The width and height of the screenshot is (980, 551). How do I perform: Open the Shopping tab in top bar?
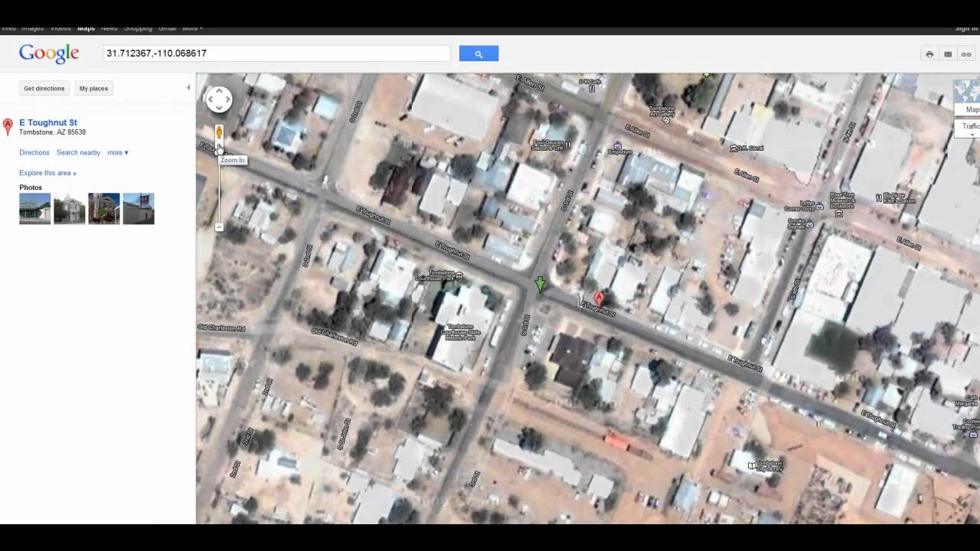coord(138,28)
